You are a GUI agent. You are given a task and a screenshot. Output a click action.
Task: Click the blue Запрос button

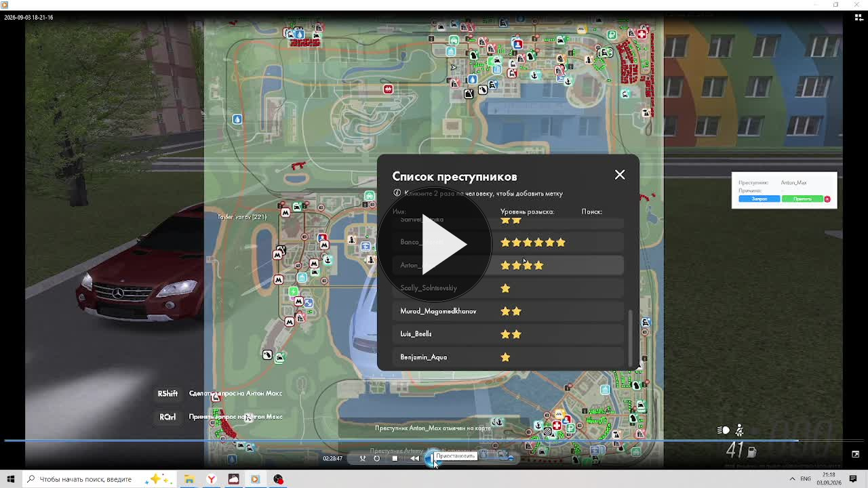(x=759, y=199)
